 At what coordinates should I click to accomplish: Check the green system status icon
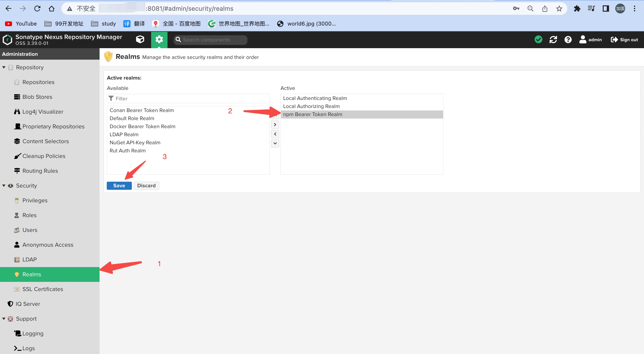[538, 39]
